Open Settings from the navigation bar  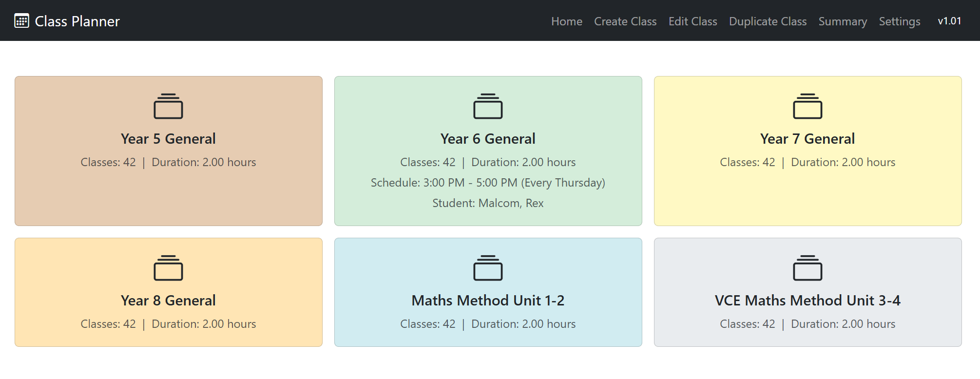899,21
